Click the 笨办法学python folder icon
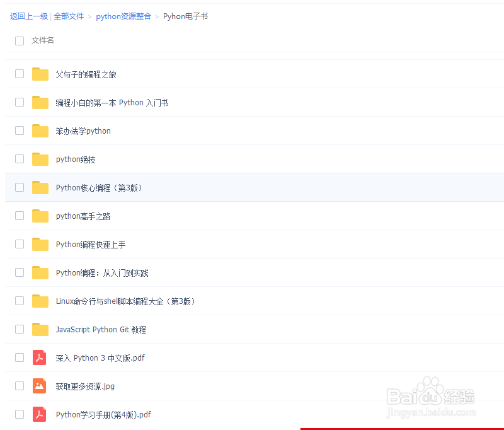This screenshot has height=430, width=504. click(40, 131)
